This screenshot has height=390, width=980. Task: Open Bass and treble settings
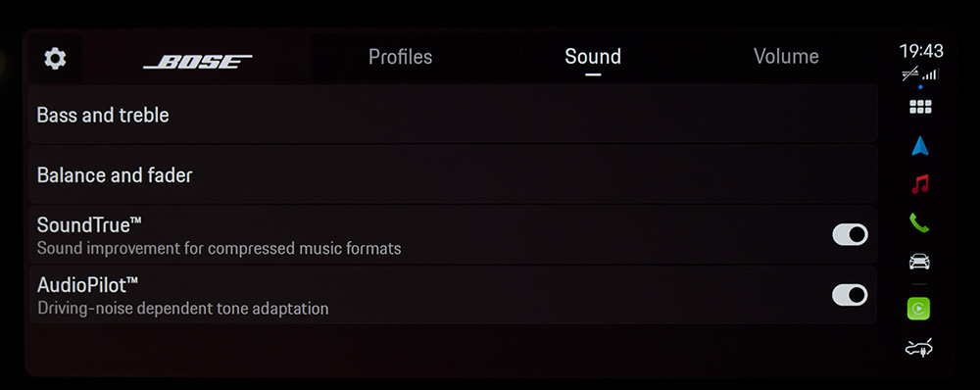(453, 115)
